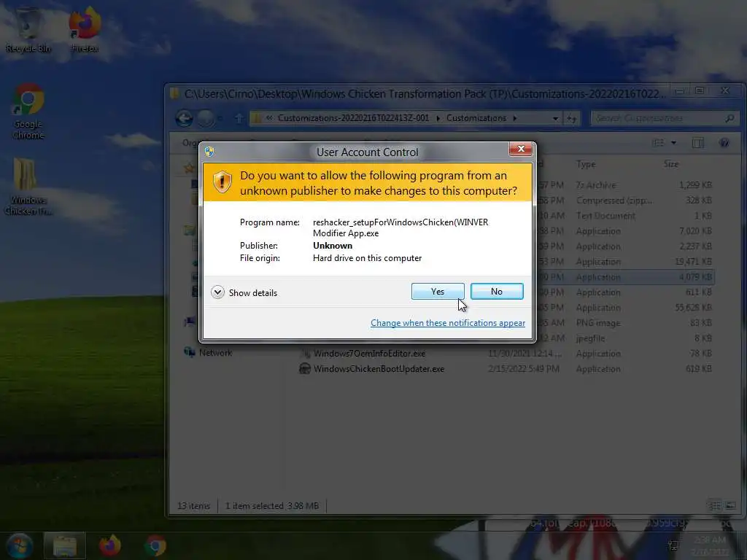The width and height of the screenshot is (747, 560).
Task: Select WindowsChickenBootUpdater.exe file
Action: coord(379,368)
